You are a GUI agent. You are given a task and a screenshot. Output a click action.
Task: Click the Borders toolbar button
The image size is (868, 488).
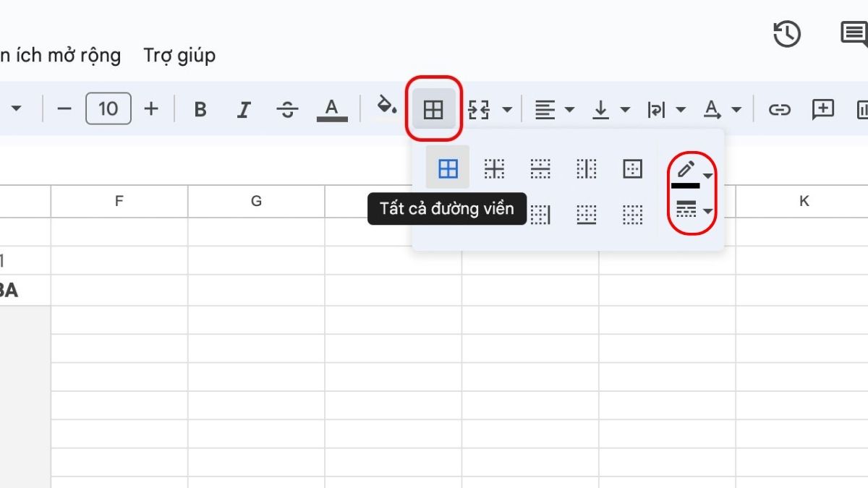pos(433,110)
